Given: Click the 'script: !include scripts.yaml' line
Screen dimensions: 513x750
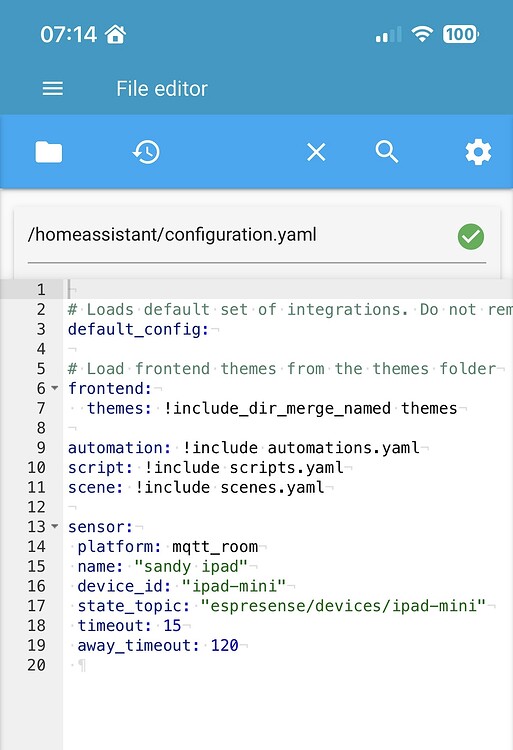Looking at the screenshot, I should click(206, 467).
